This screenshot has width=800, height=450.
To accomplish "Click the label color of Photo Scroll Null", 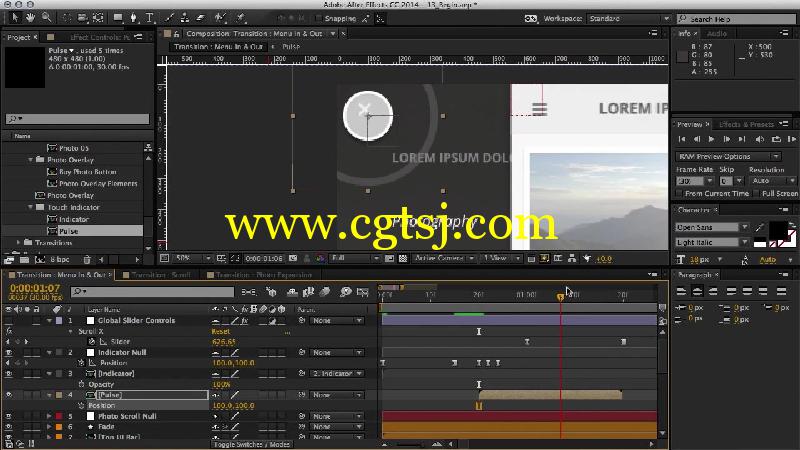I will click(x=59, y=416).
